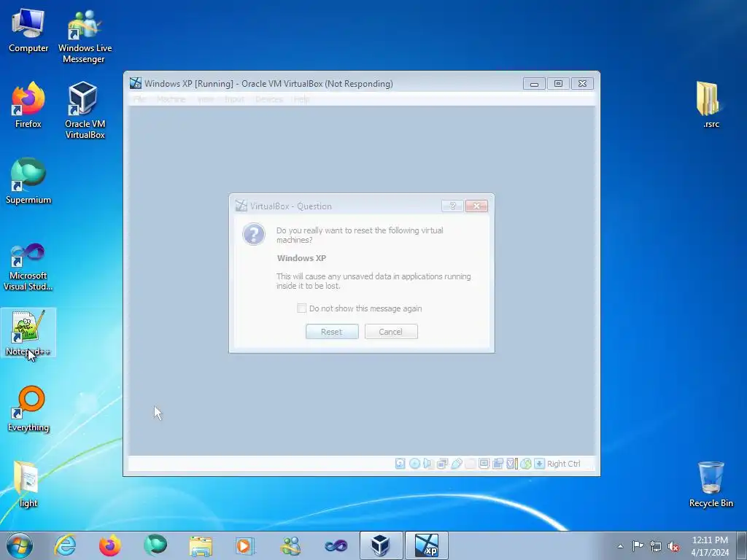
Task: Click the keyboard capture arrow icon
Action: (x=539, y=463)
